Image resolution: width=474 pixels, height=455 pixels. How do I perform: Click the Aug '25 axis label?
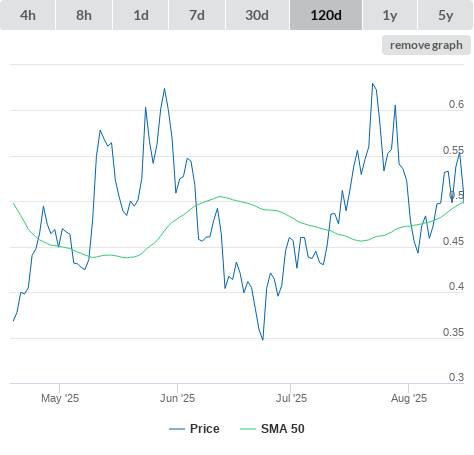[409, 398]
